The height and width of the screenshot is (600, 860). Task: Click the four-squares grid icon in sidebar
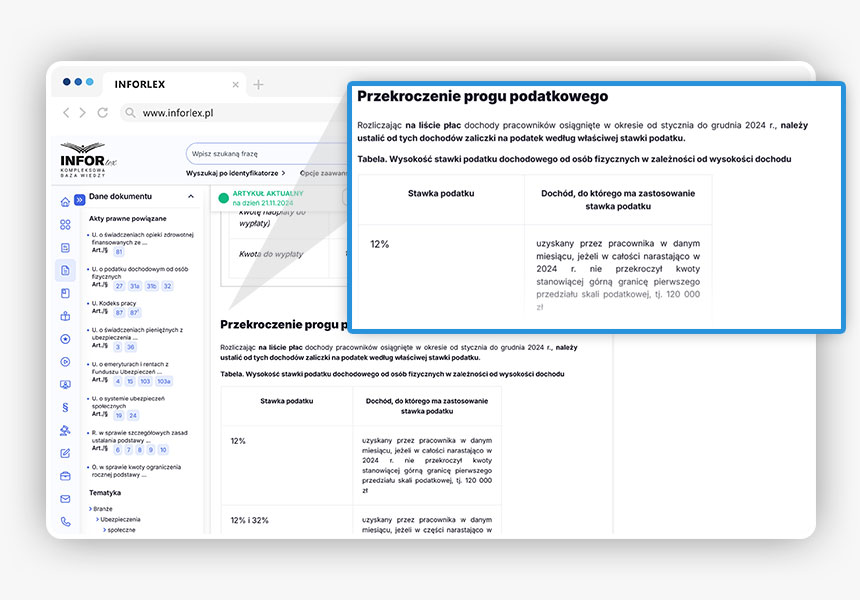coord(65,225)
